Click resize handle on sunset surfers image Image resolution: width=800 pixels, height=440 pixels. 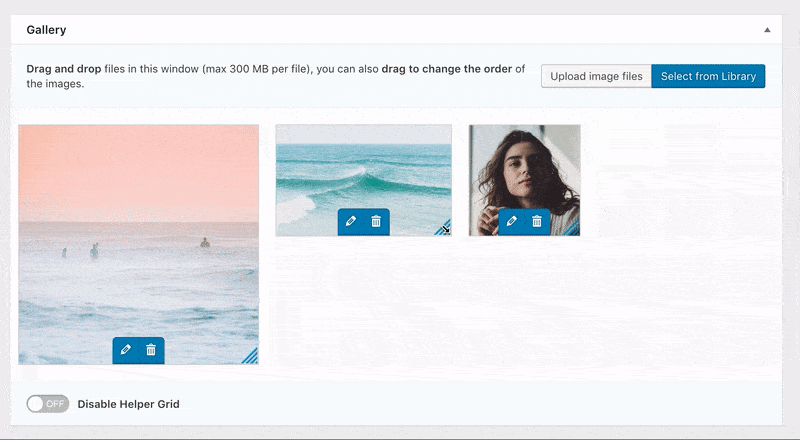coord(250,356)
